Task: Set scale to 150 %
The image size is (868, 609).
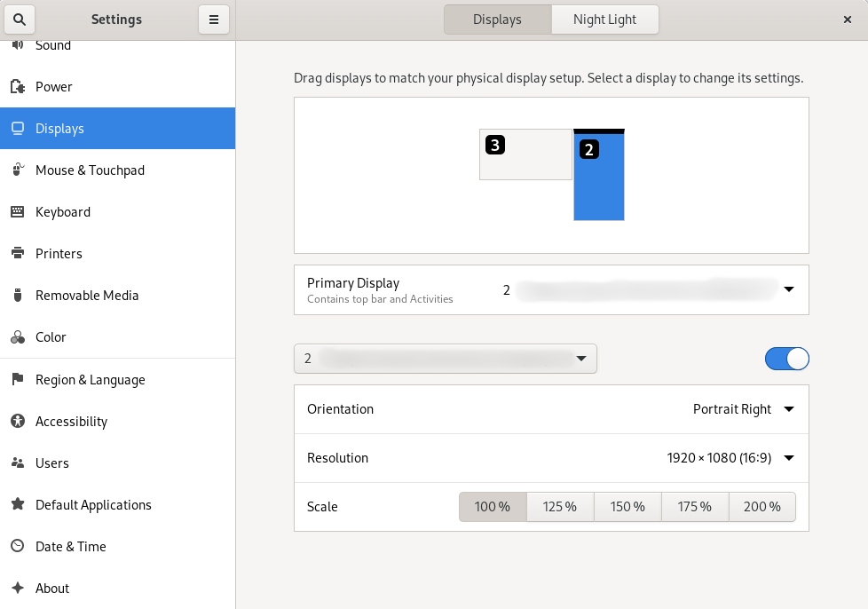Action: [x=627, y=507]
